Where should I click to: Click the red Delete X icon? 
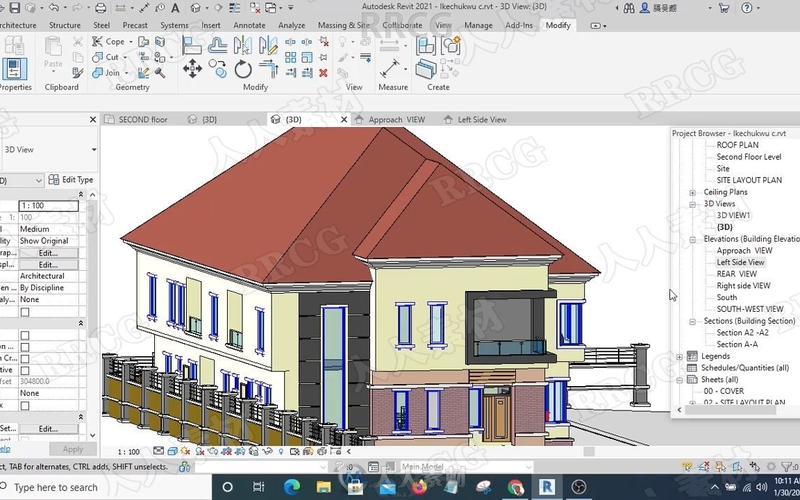coord(323,73)
